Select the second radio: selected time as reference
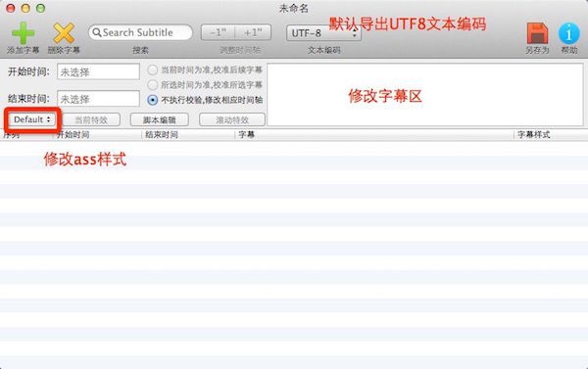The height and width of the screenshot is (369, 588). 152,85
